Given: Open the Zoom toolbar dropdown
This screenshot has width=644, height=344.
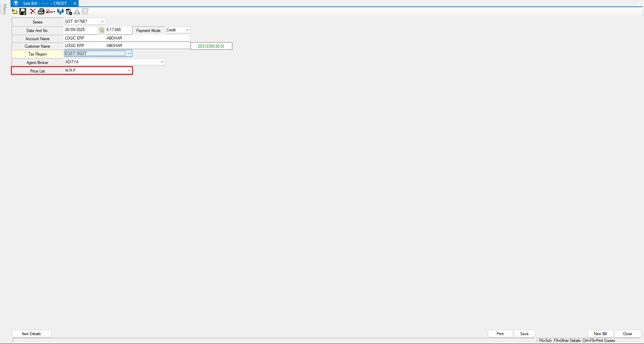Looking at the screenshot, I should coord(51,12).
